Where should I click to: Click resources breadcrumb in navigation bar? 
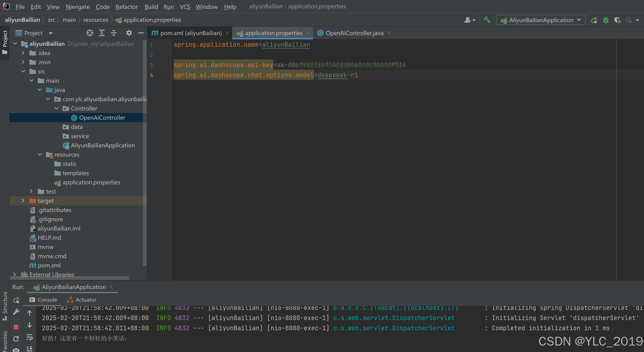coord(96,20)
